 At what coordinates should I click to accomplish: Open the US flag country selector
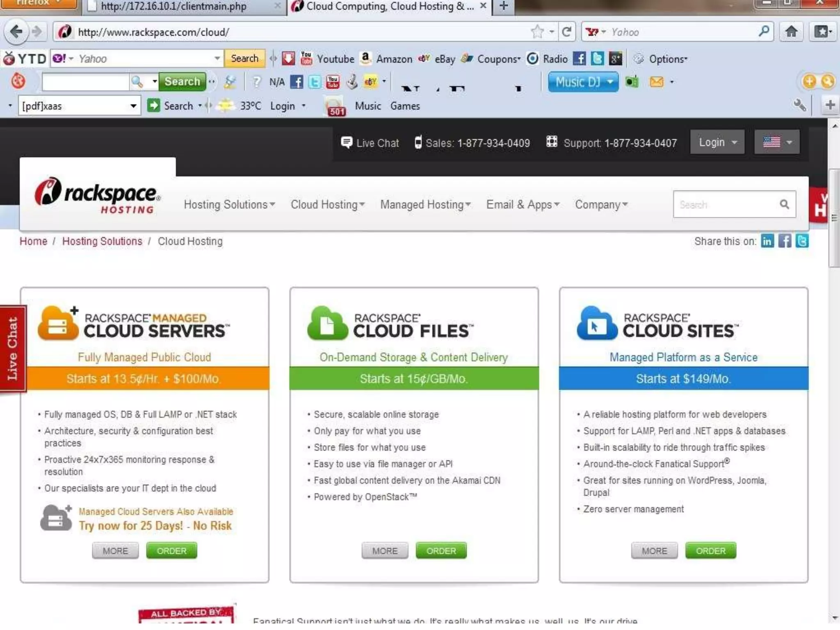pyautogui.click(x=776, y=142)
